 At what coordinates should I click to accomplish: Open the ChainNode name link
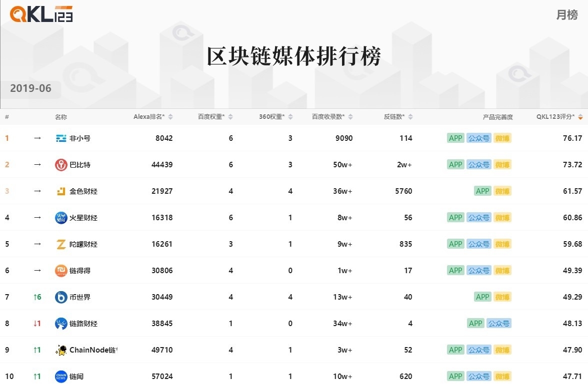93,350
